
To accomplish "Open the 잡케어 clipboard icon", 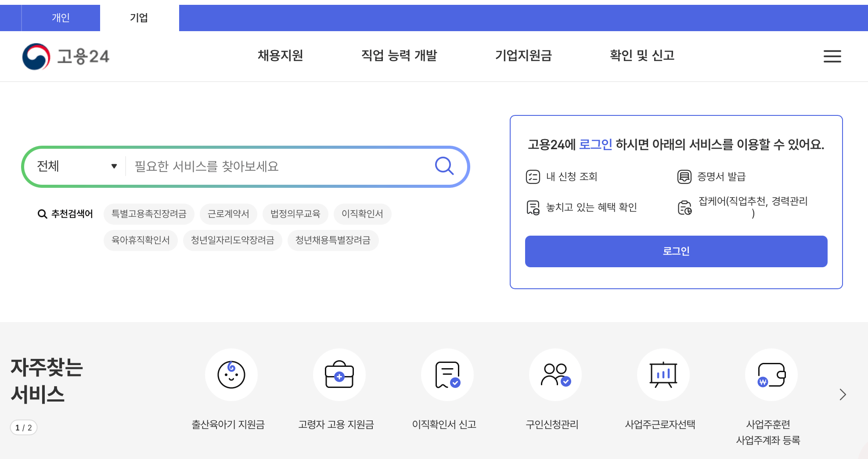I will [x=685, y=208].
